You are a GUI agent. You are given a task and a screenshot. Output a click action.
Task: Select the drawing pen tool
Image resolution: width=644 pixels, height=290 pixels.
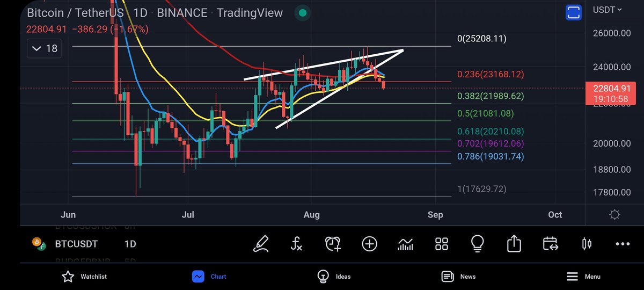point(261,244)
